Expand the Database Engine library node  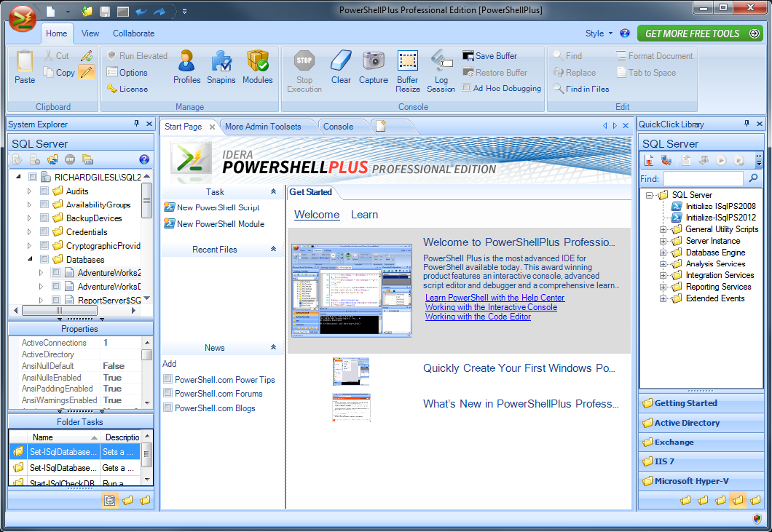pos(663,253)
